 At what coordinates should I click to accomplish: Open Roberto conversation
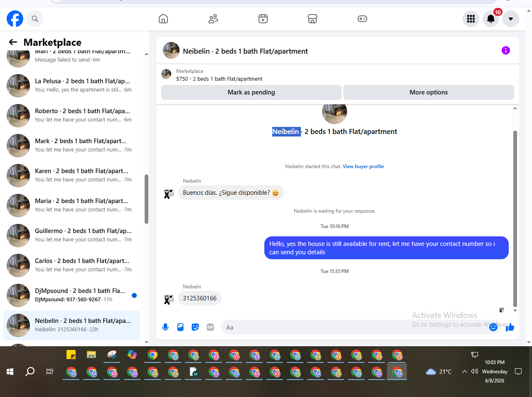71,115
